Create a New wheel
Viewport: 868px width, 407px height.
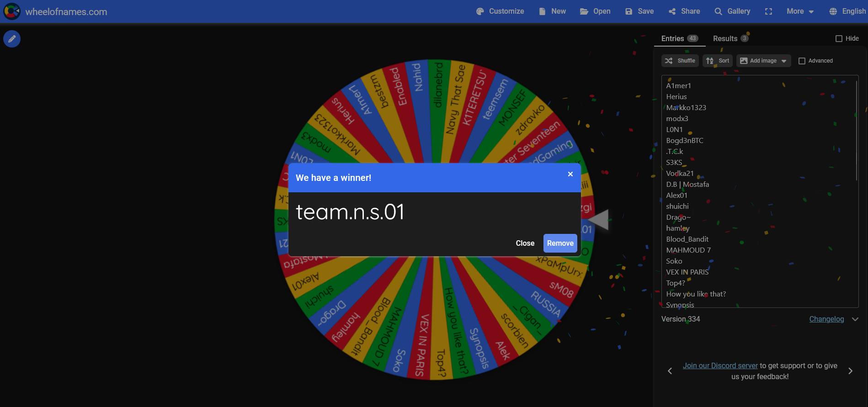552,11
